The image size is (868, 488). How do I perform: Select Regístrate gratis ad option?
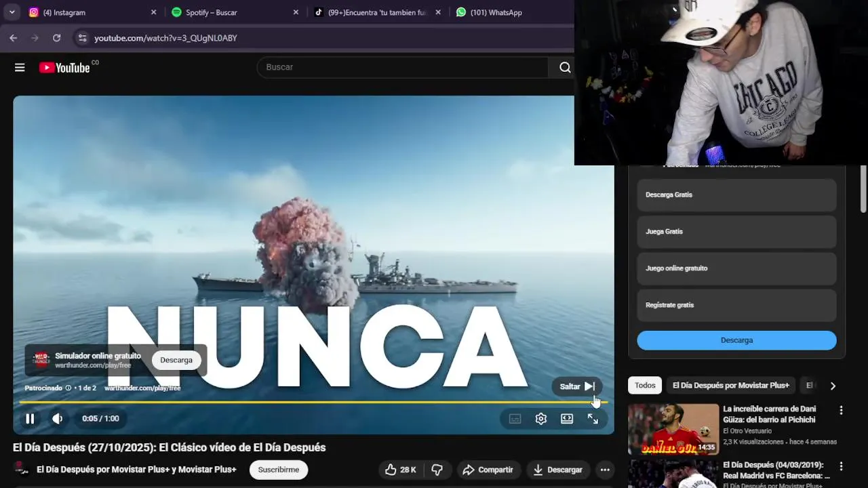pyautogui.click(x=736, y=305)
